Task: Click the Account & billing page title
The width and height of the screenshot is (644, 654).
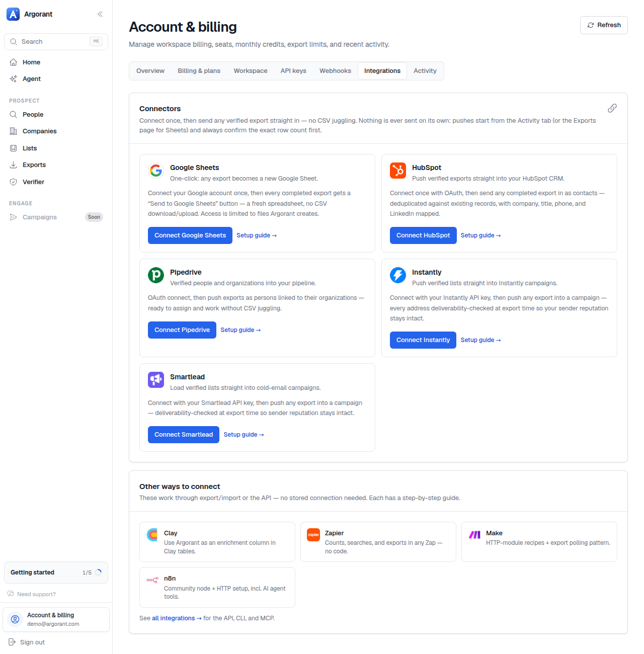Action: [x=183, y=27]
